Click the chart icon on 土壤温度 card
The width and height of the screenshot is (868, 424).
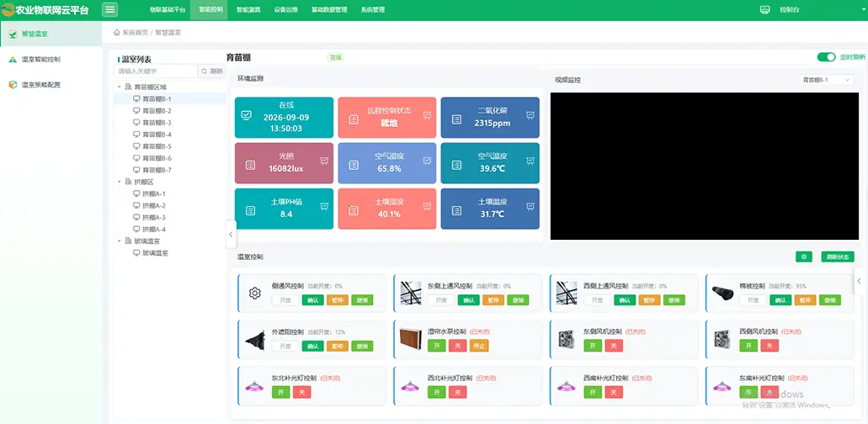click(530, 206)
